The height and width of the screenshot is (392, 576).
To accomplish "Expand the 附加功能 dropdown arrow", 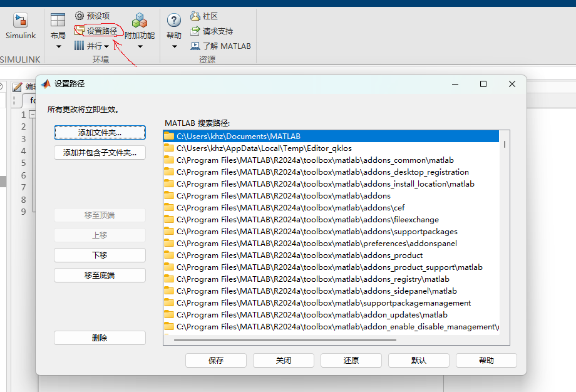I will (140, 47).
